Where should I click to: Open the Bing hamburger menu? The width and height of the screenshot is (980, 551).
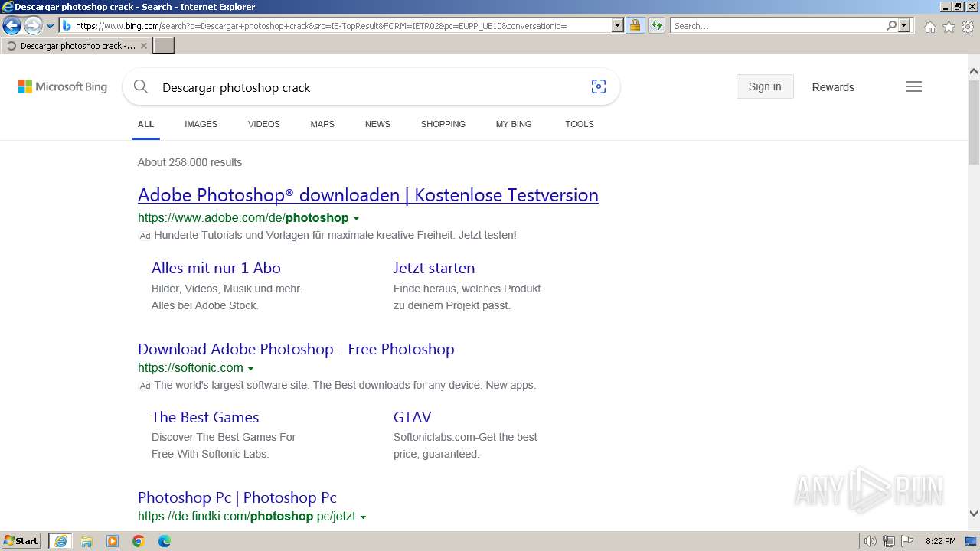click(914, 86)
